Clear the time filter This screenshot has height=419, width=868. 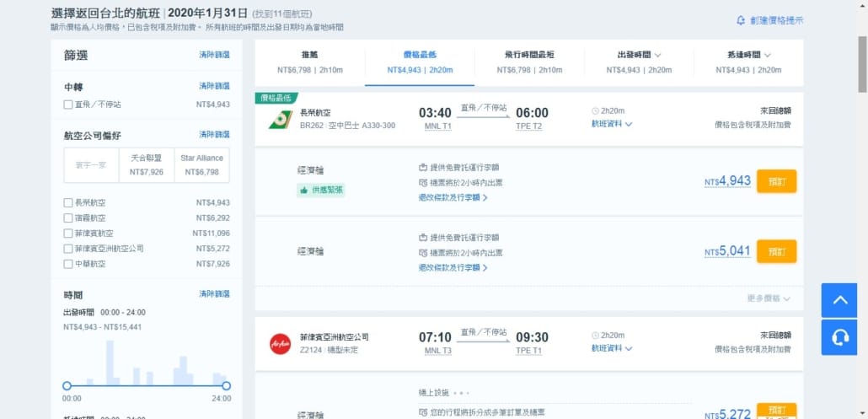coord(214,294)
